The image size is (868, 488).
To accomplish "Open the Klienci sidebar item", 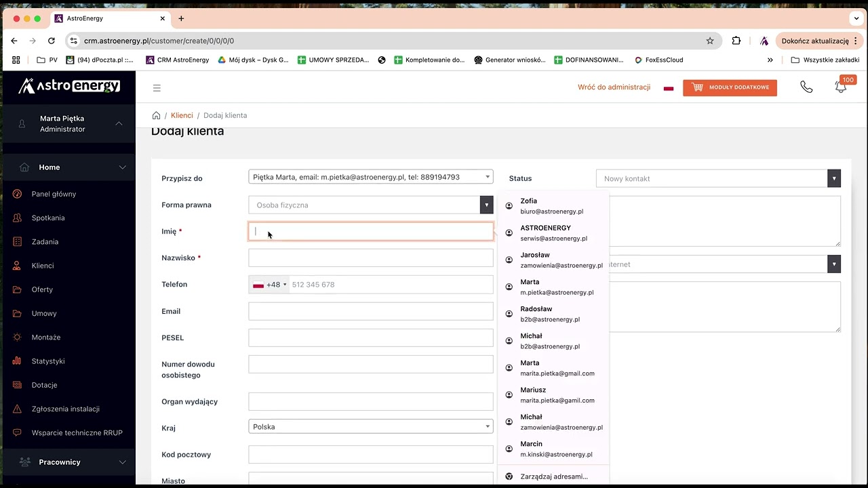I will point(43,266).
